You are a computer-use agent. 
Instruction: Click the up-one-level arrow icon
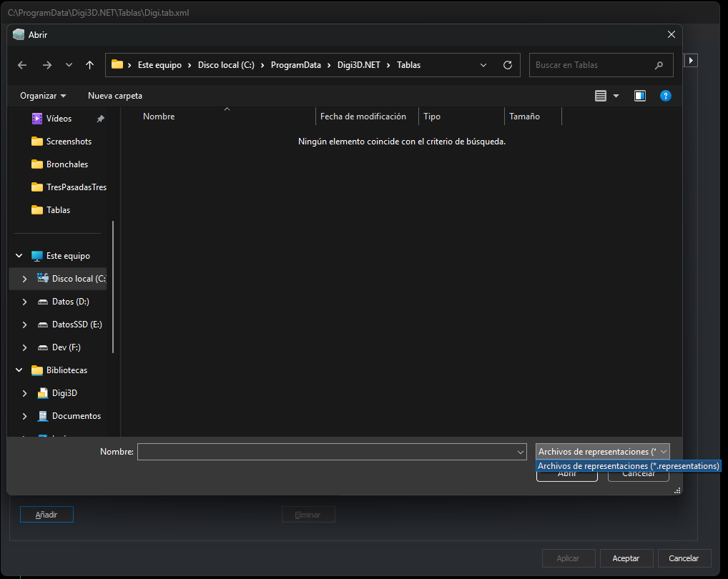pos(89,65)
